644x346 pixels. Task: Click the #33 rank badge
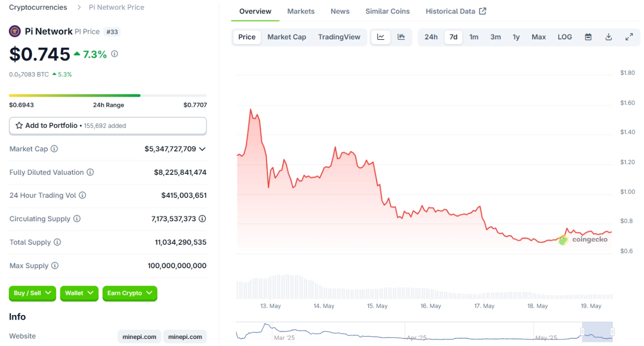112,32
